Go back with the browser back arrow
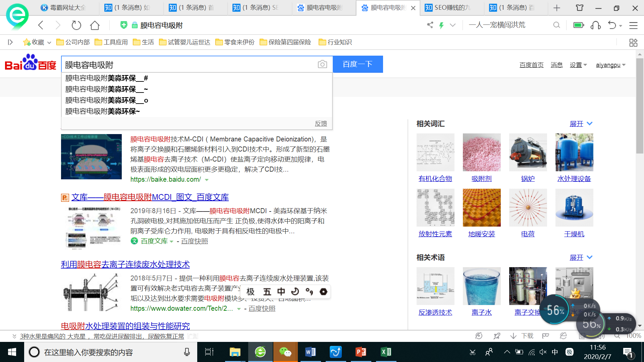The image size is (644, 362). [x=41, y=25]
